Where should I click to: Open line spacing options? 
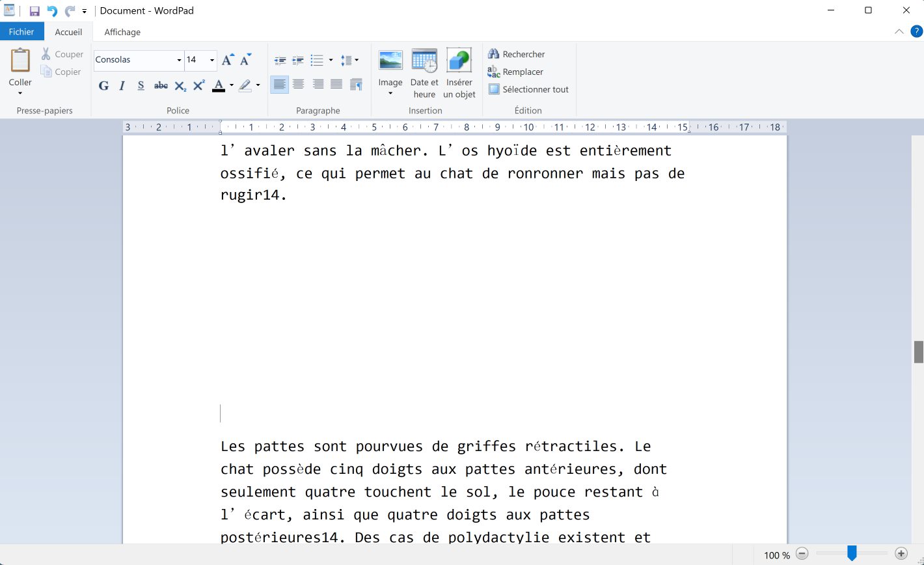349,61
